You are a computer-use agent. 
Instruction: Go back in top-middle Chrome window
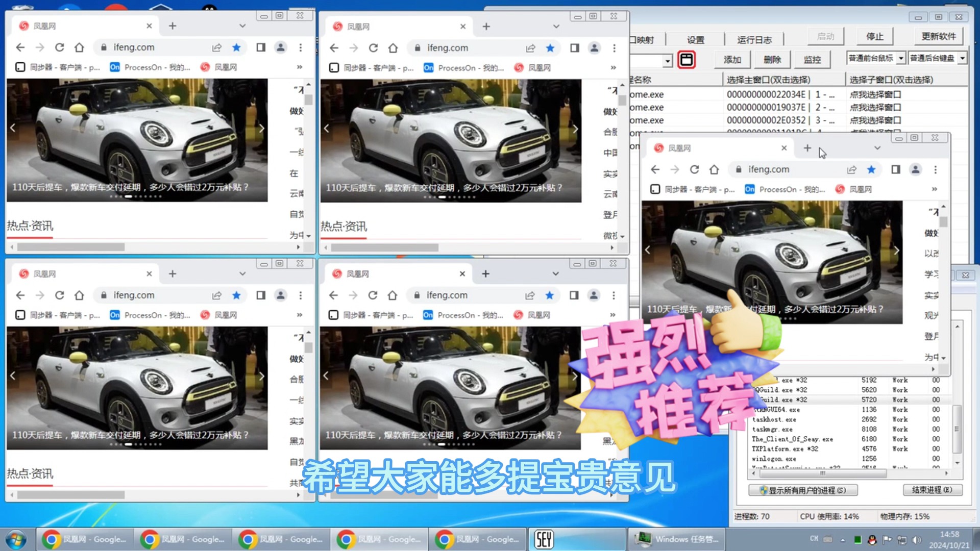334,48
